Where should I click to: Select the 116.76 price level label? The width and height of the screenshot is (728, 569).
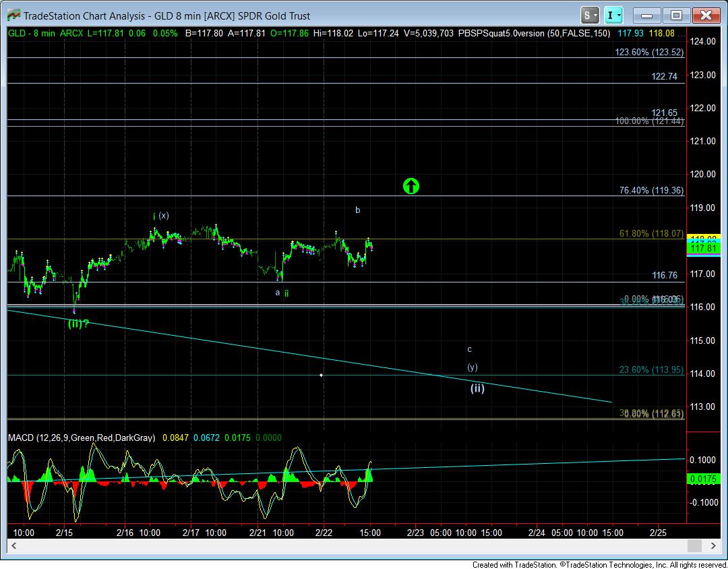[665, 276]
